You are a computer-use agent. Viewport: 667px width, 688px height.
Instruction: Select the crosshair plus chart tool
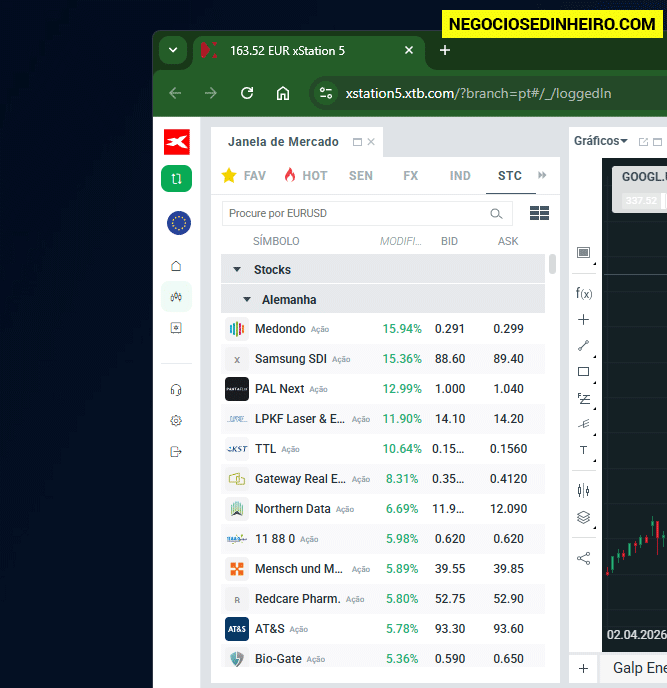pos(584,319)
